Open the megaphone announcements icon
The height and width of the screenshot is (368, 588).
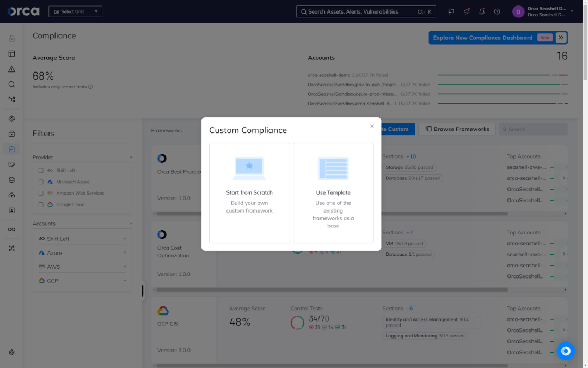(467, 11)
